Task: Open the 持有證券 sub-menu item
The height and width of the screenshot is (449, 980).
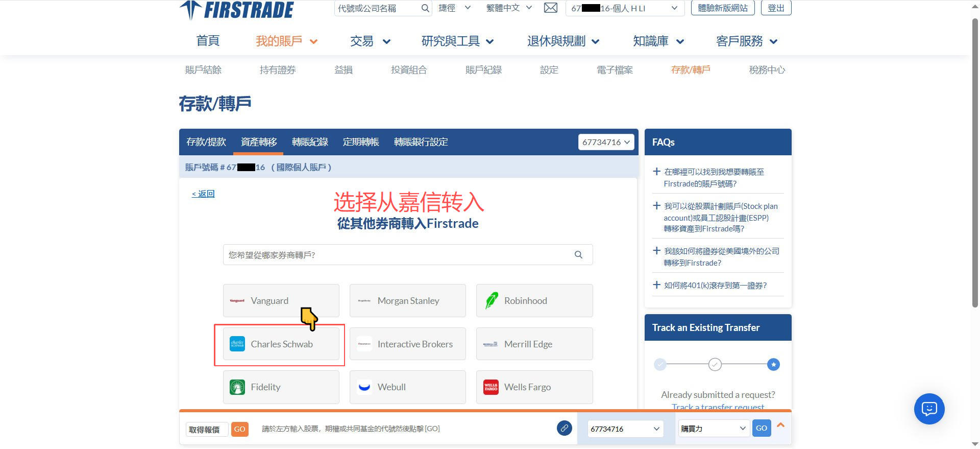Action: tap(278, 70)
